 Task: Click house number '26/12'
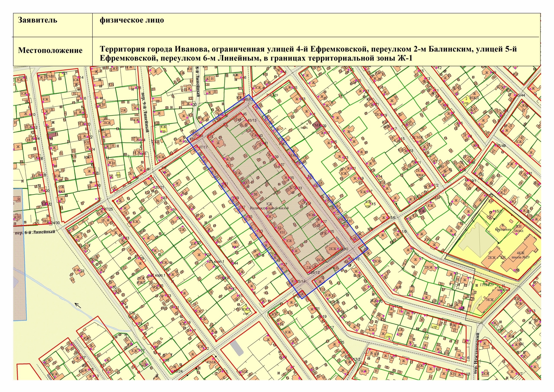click(315, 273)
